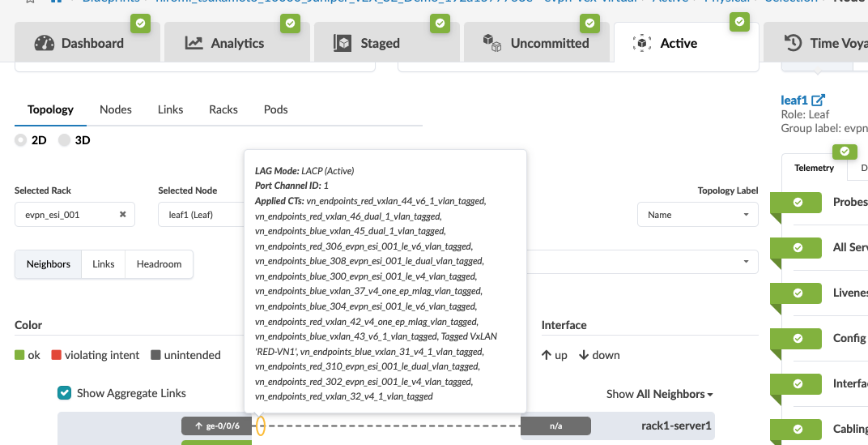This screenshot has width=868, height=445.
Task: Open the Selected Rack combo box
Action: (x=65, y=215)
